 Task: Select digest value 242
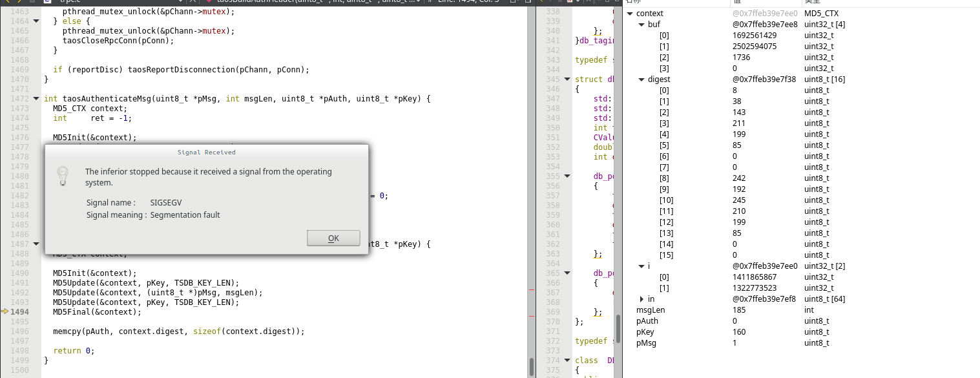[739, 178]
